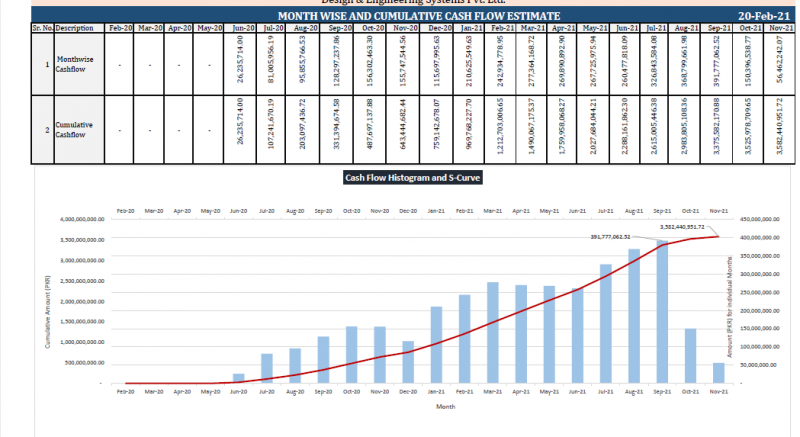Click cumulative value 1,759,958,068.27 for Apr-21
The width and height of the screenshot is (800, 437).
tap(562, 126)
